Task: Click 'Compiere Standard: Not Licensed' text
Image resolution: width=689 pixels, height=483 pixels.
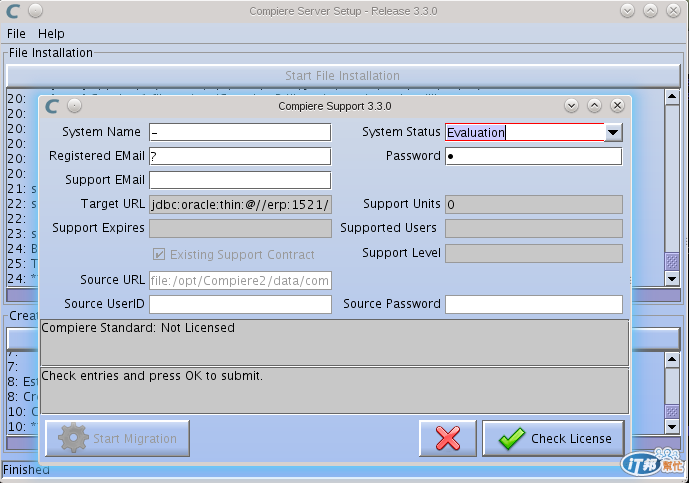Action: click(138, 328)
